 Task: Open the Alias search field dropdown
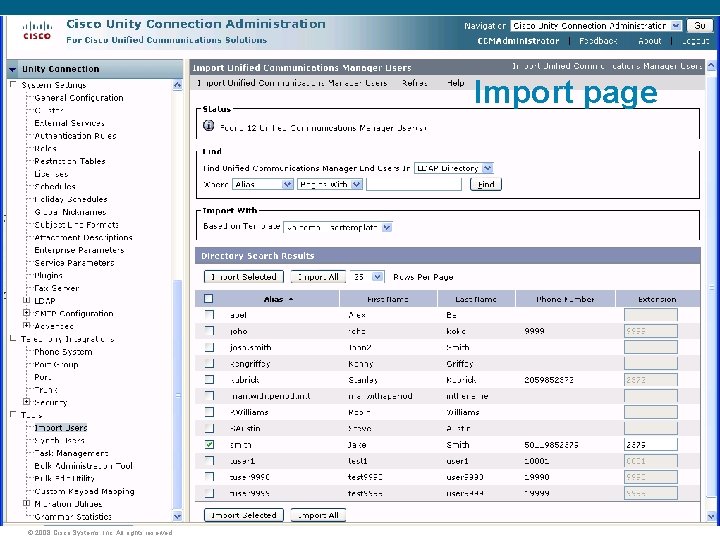click(287, 184)
